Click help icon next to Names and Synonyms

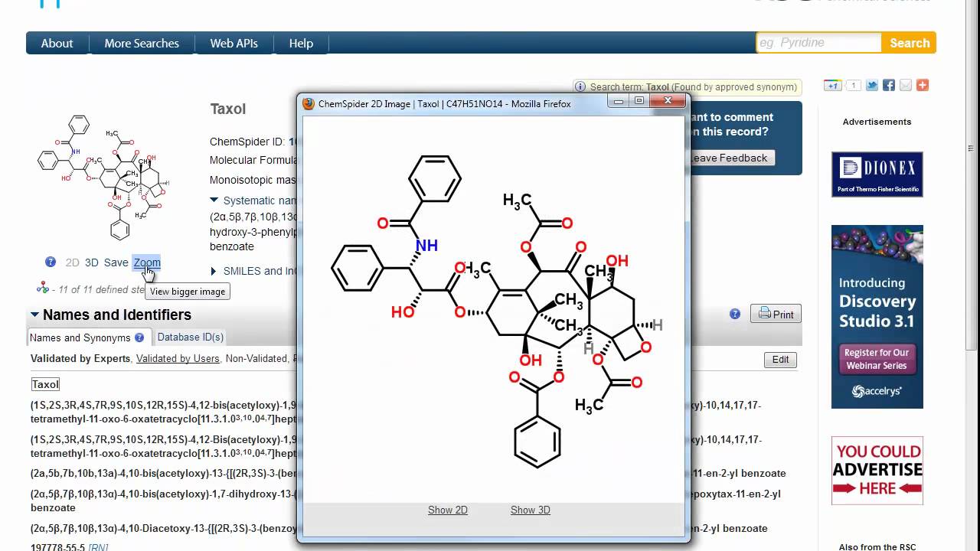point(139,337)
